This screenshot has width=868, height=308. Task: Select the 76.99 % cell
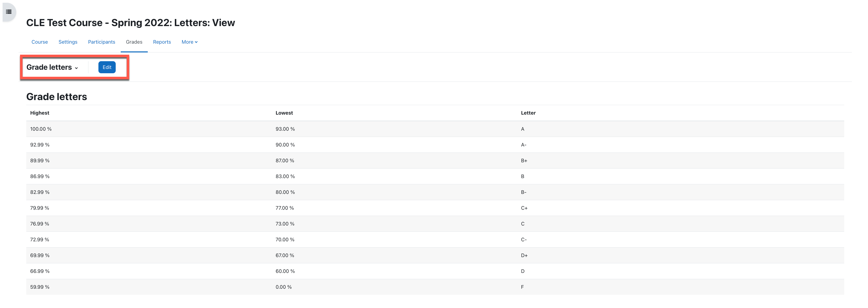point(39,224)
